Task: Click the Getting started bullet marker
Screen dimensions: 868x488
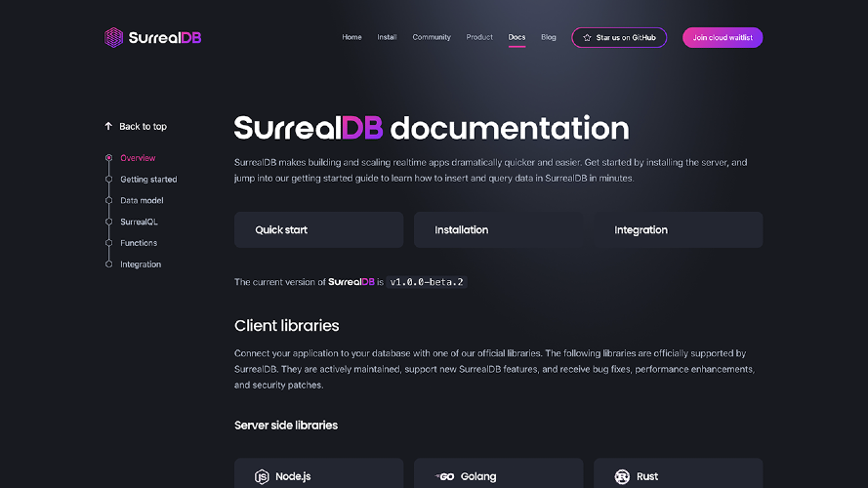Action: tap(109, 180)
